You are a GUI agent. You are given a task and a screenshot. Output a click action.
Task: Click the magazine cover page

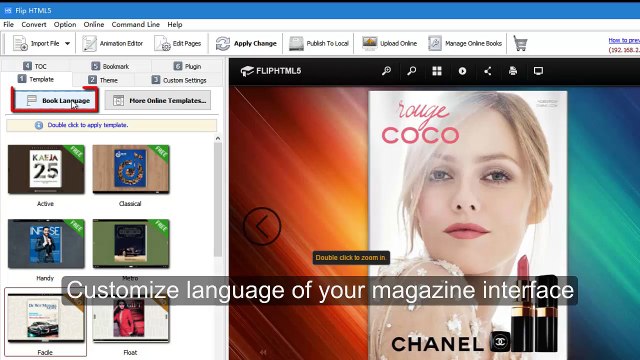[x=468, y=225]
